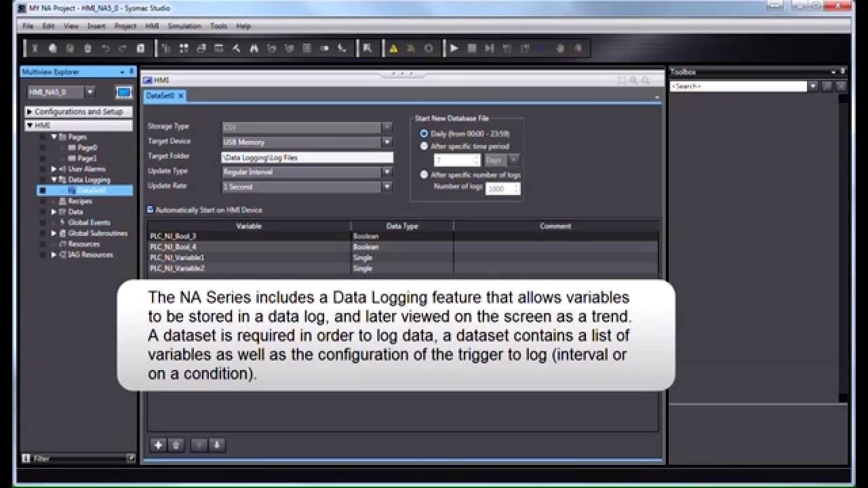Click the blue HMI device screen icon

click(123, 92)
